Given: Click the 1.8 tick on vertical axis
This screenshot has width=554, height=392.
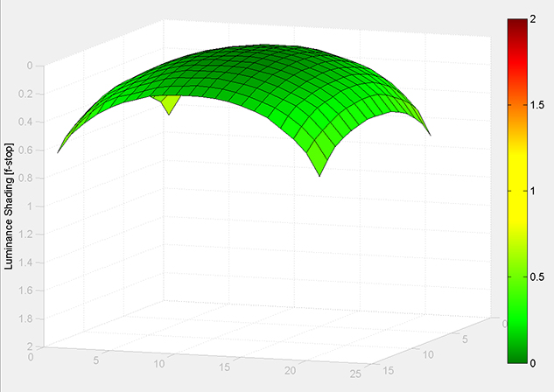Looking at the screenshot, I should (x=25, y=318).
